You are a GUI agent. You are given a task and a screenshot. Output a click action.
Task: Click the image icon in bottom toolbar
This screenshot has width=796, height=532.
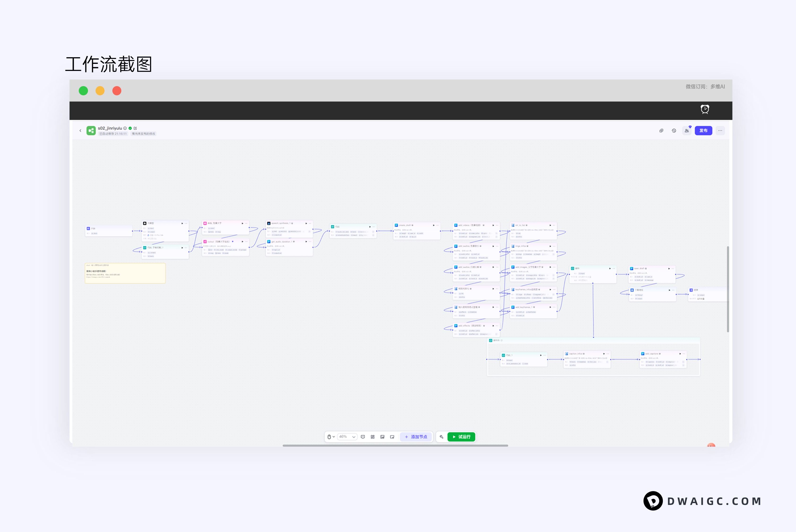[382, 437]
